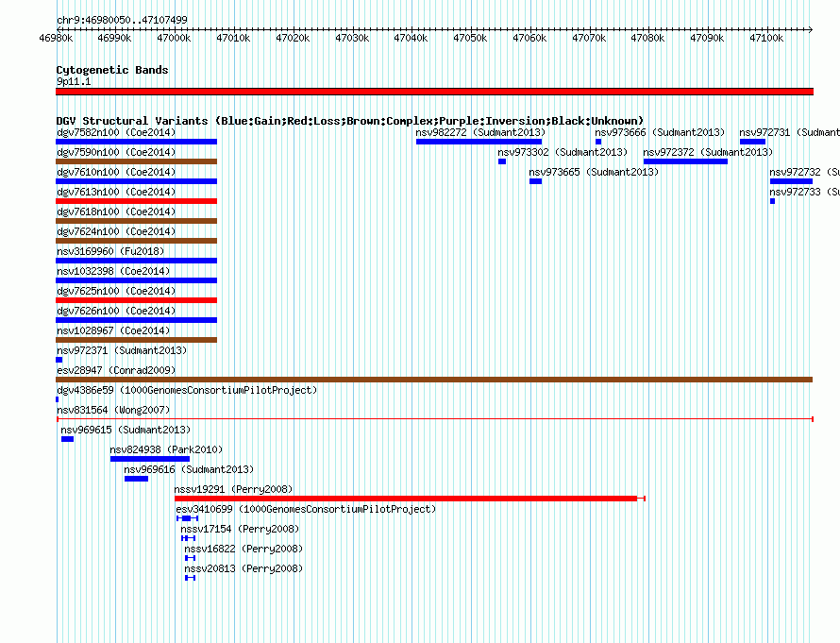Click the nsv972372 (Sudmant2013) label
The width and height of the screenshot is (840, 643).
(x=708, y=152)
